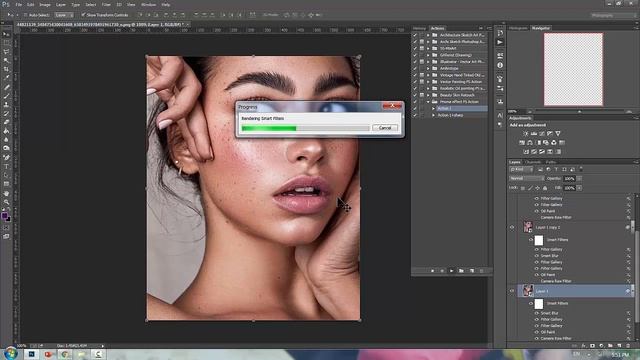
Task: Select the Move tool in the toolbox
Action: click(x=6, y=34)
